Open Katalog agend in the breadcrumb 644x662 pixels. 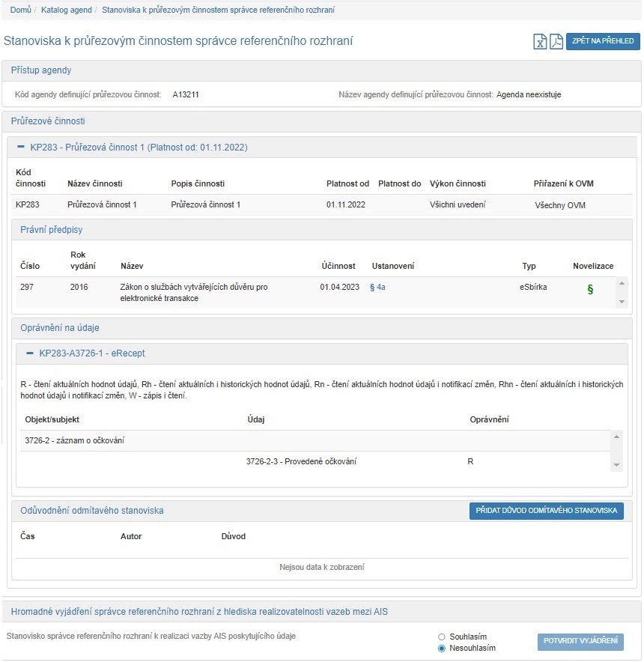point(67,10)
